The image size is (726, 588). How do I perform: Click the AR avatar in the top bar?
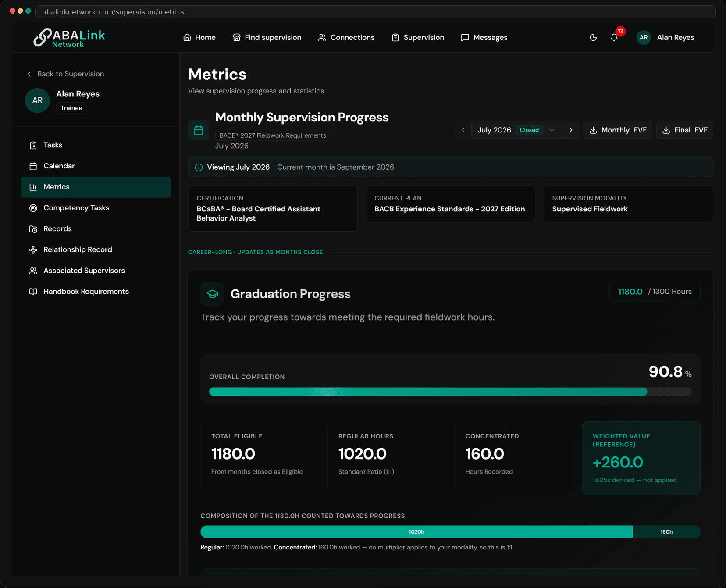[x=644, y=38]
